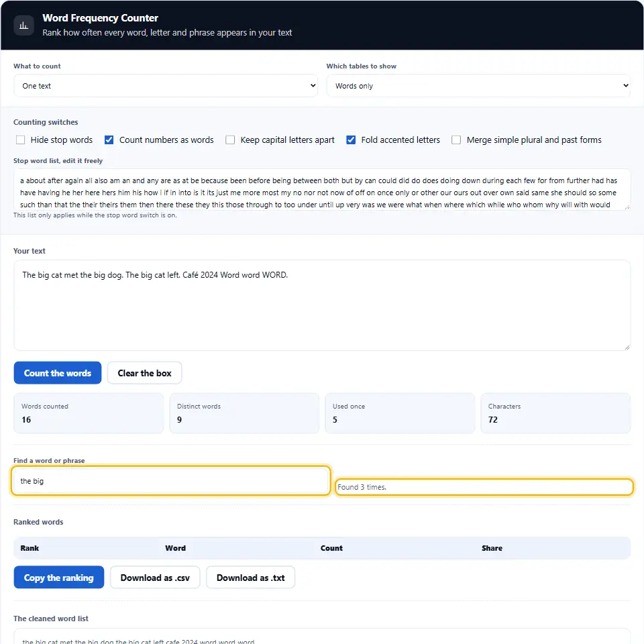This screenshot has width=644, height=644.
Task: Uncheck Count numbers as words
Action: coord(109,140)
